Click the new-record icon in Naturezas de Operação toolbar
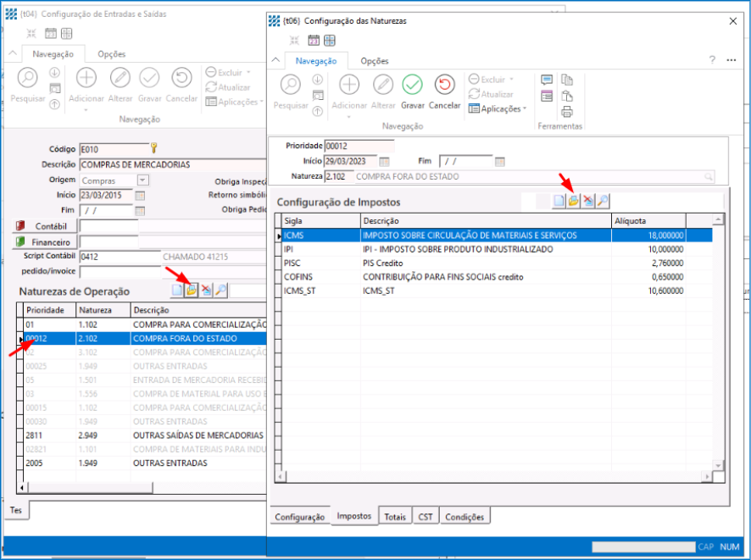Image resolution: width=751 pixels, height=560 pixels. point(177,290)
